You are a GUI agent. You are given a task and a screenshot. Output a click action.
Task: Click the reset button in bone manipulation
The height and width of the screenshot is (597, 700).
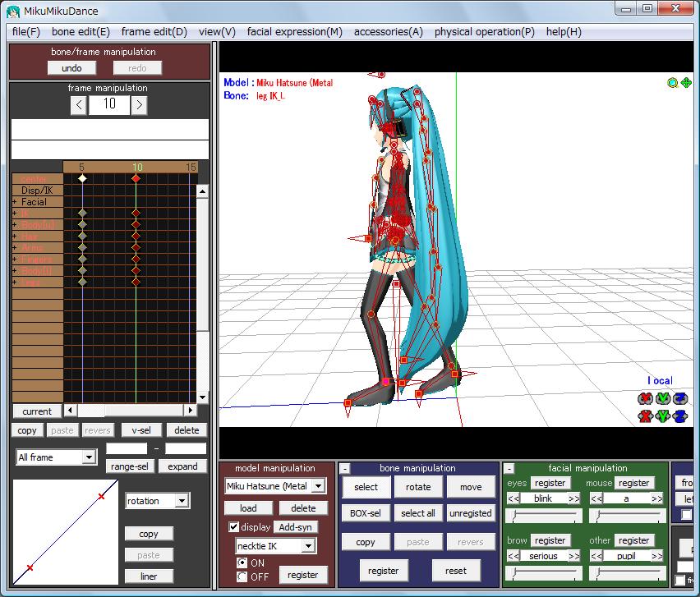pyautogui.click(x=456, y=571)
